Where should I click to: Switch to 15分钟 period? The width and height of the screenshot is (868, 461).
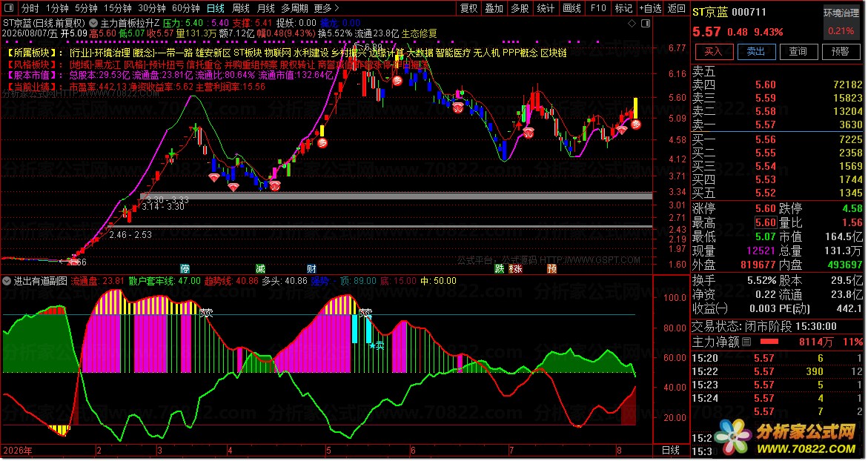118,8
